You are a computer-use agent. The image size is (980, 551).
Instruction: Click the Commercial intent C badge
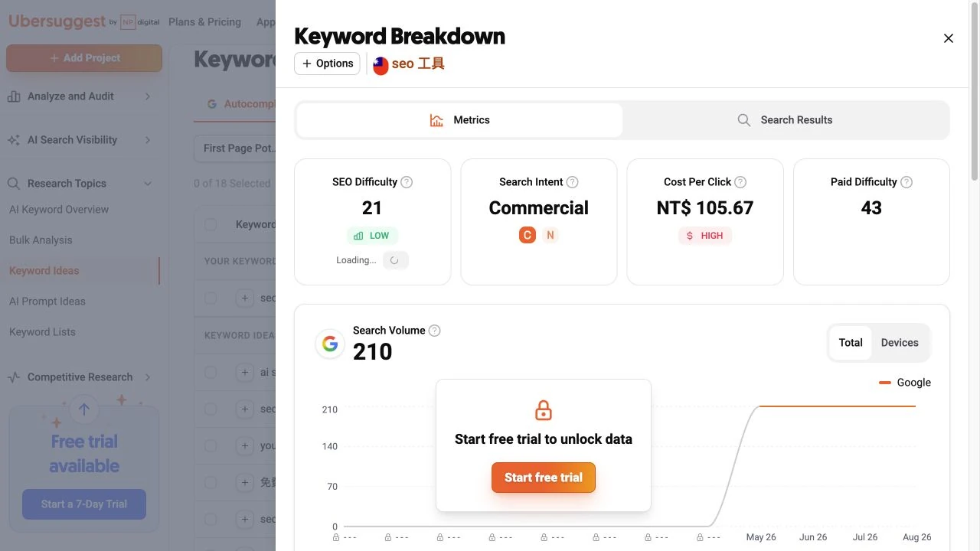[x=528, y=236]
